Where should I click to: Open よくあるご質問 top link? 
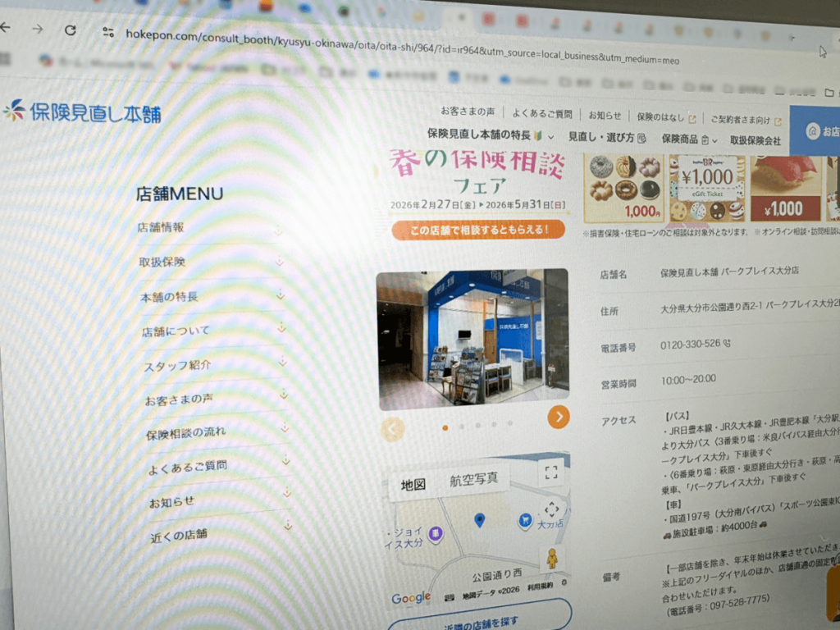tap(541, 113)
